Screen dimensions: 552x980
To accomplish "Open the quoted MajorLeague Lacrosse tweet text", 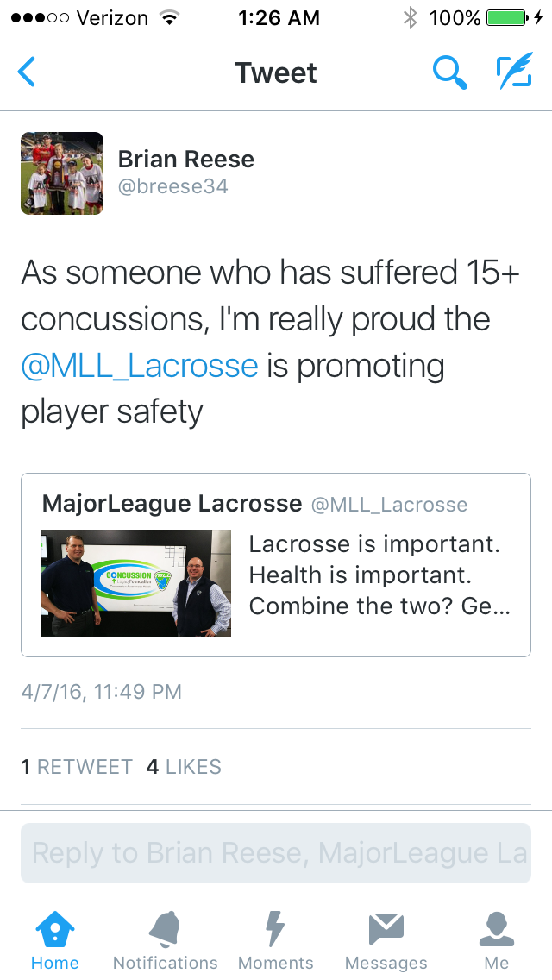I will pos(379,575).
